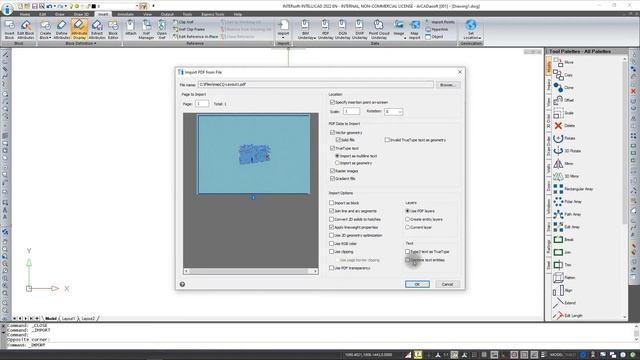Toggle the Gradient fills checkbox

332,178
